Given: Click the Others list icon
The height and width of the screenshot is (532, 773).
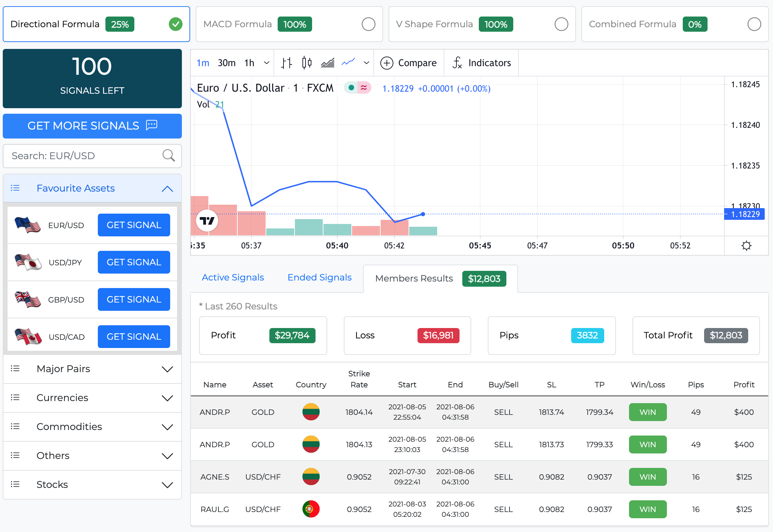Looking at the screenshot, I should tap(15, 456).
